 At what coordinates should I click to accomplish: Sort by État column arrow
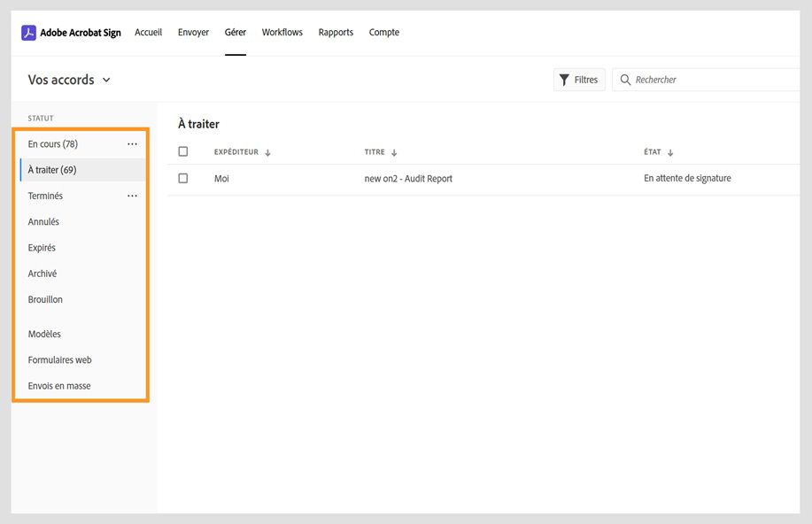[670, 152]
